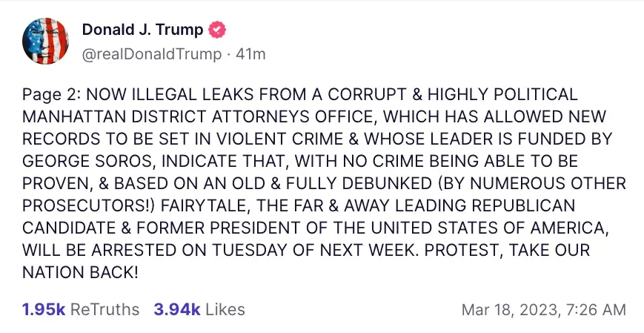Visit the @realDonaldTrump handle link
The height and width of the screenshot is (333, 644).
pos(152,54)
